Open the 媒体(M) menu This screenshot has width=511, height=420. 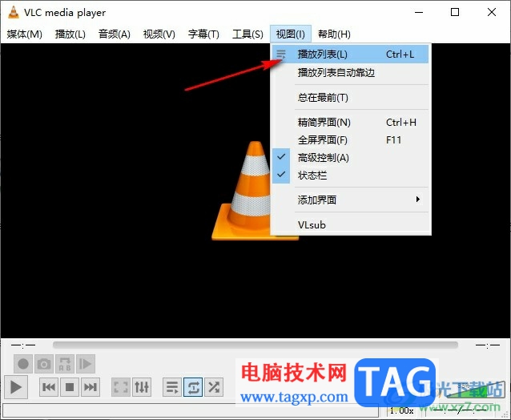tap(25, 34)
